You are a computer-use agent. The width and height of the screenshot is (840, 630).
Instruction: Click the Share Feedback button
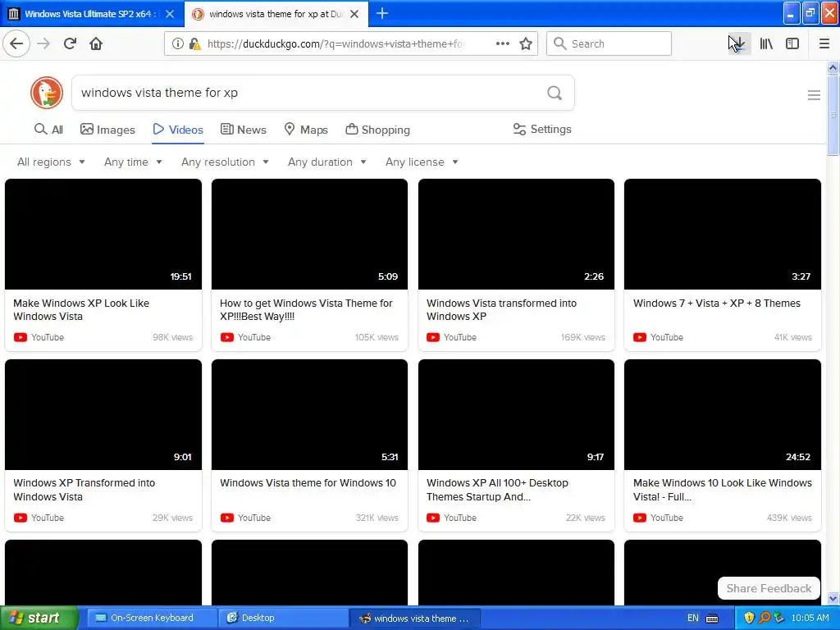click(x=769, y=588)
